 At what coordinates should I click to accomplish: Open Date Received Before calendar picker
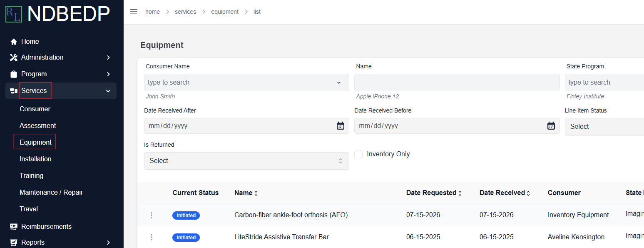point(551,125)
